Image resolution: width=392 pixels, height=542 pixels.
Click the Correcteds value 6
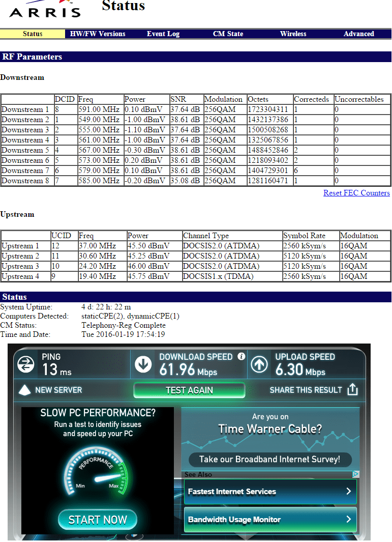(x=296, y=171)
